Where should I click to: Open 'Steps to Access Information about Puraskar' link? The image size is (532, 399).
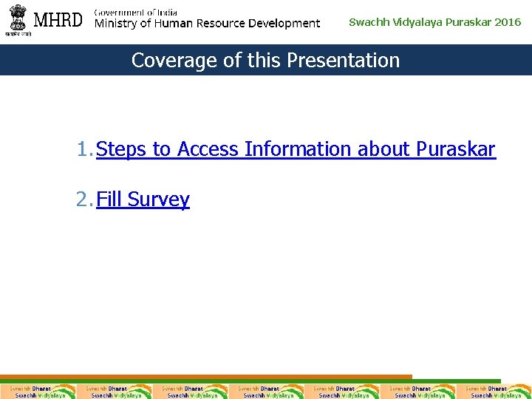(x=296, y=149)
